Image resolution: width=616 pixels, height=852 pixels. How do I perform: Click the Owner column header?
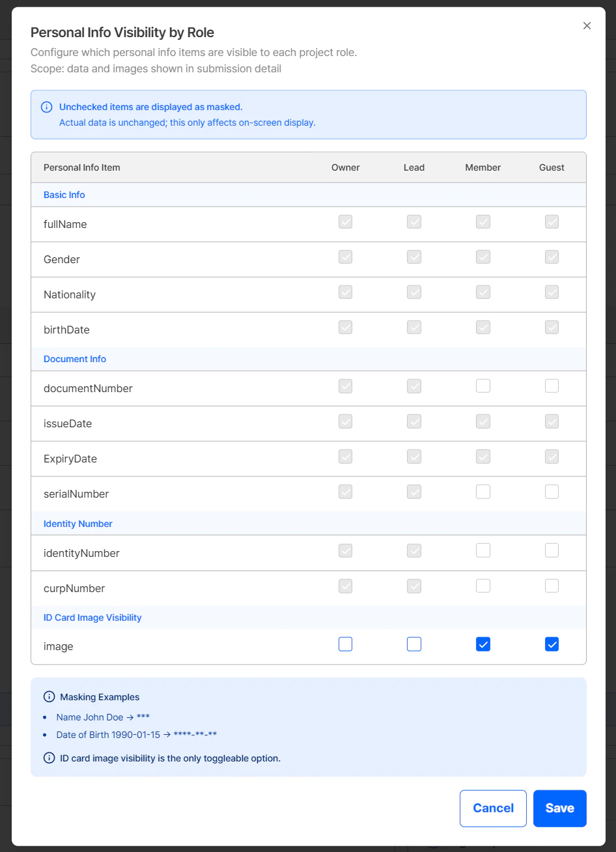(346, 167)
